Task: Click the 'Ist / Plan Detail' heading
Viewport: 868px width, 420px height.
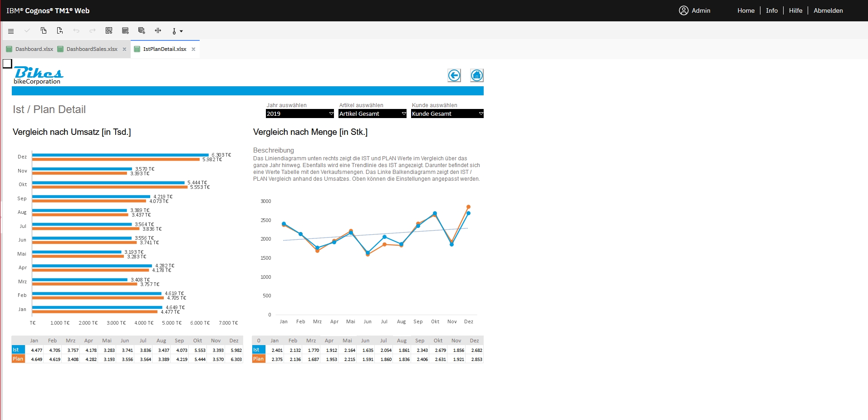Action: 49,109
